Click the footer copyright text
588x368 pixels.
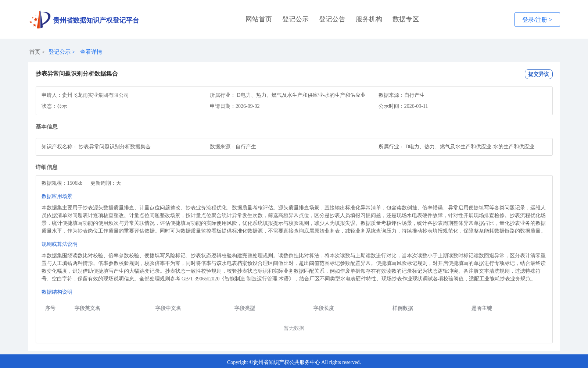pyautogui.click(x=294, y=362)
